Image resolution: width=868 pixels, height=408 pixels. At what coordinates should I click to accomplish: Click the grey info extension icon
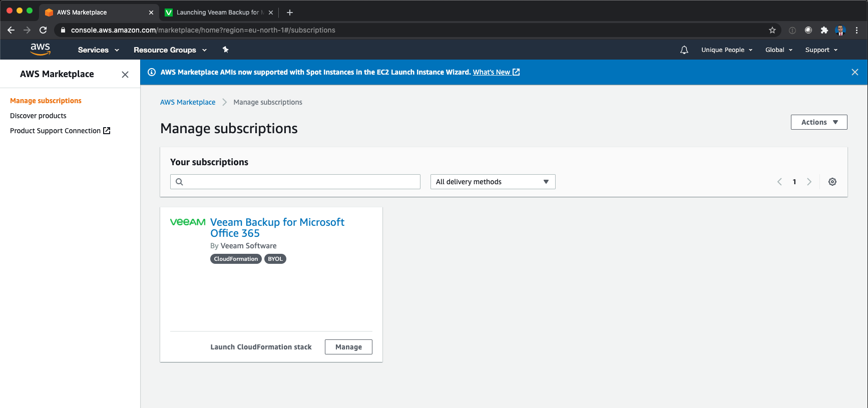tap(792, 30)
